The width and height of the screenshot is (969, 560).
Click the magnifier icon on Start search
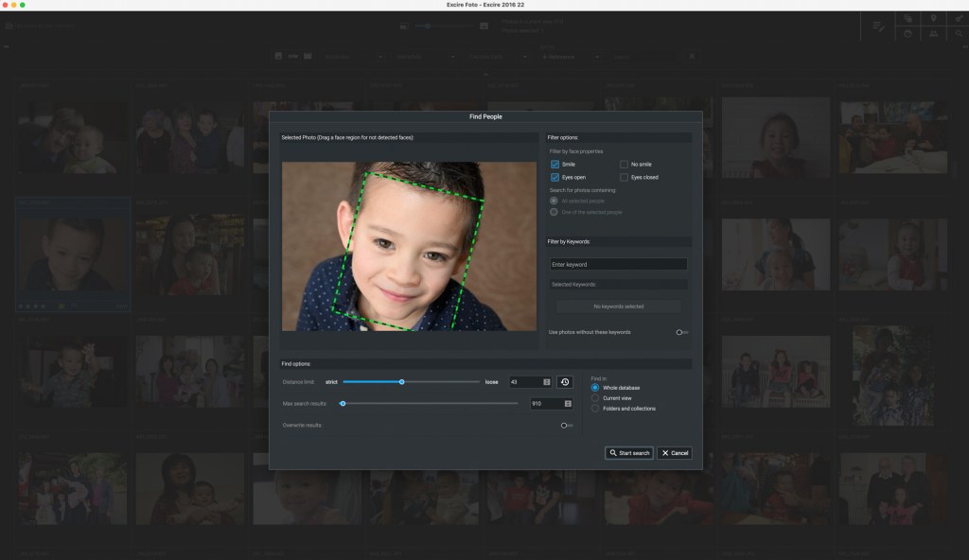[x=613, y=453]
